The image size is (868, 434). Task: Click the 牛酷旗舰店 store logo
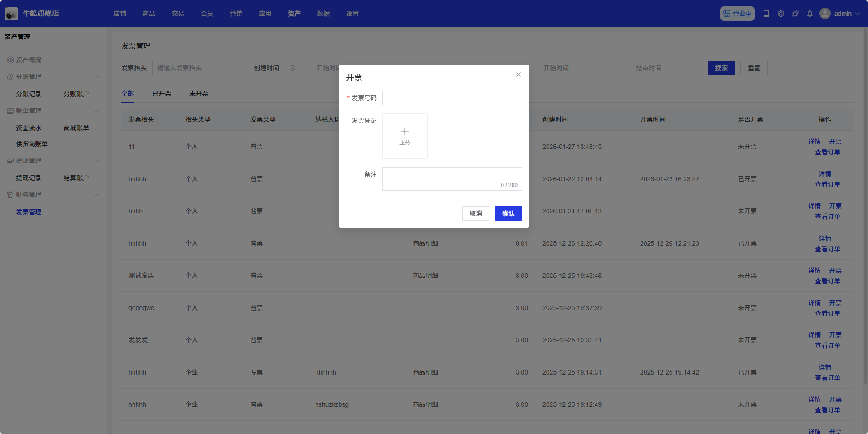(x=11, y=14)
